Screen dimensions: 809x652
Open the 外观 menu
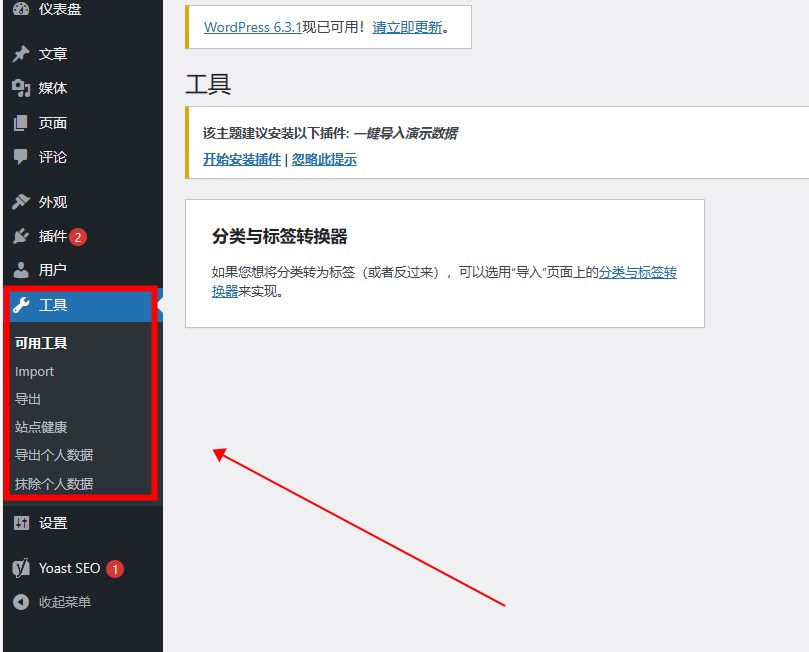53,202
